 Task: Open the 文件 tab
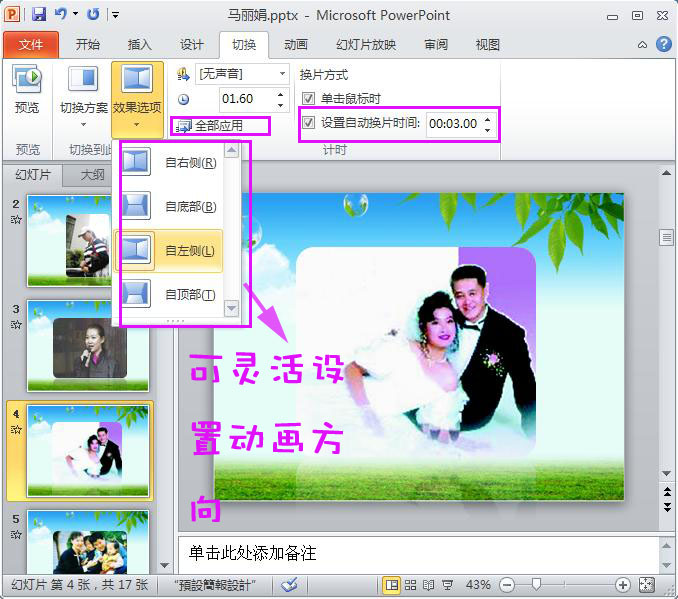(x=31, y=45)
